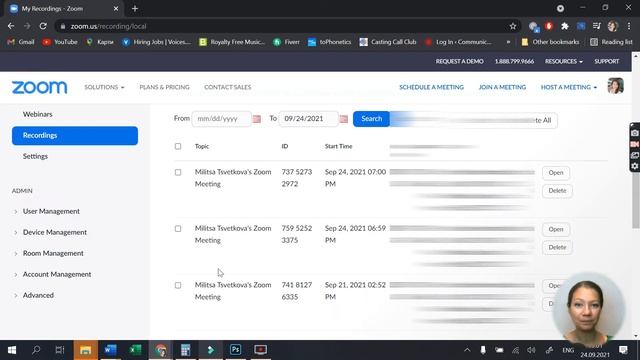
Task: Delete recording from Sep 24 06:59 PM
Action: tap(557, 247)
